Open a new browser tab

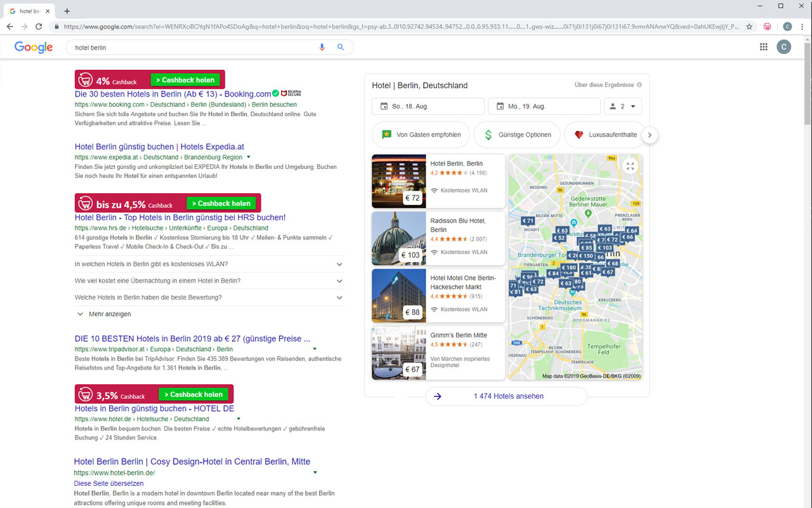point(67,11)
